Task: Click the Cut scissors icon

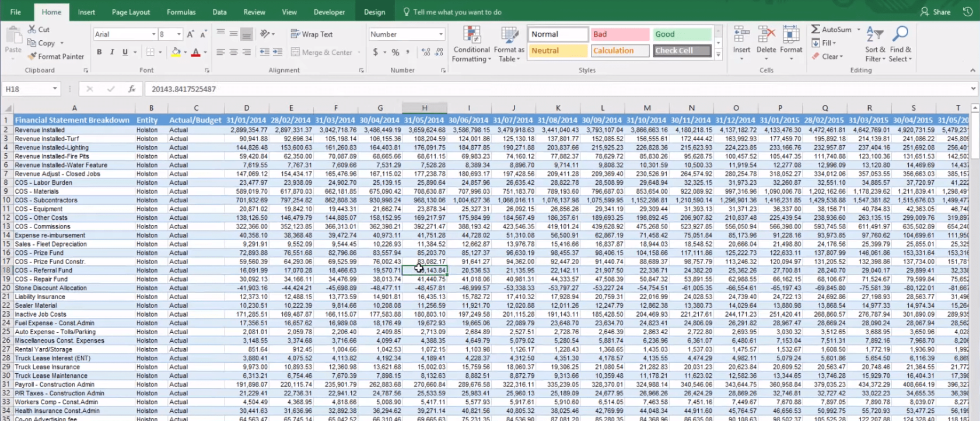Action: click(x=32, y=29)
